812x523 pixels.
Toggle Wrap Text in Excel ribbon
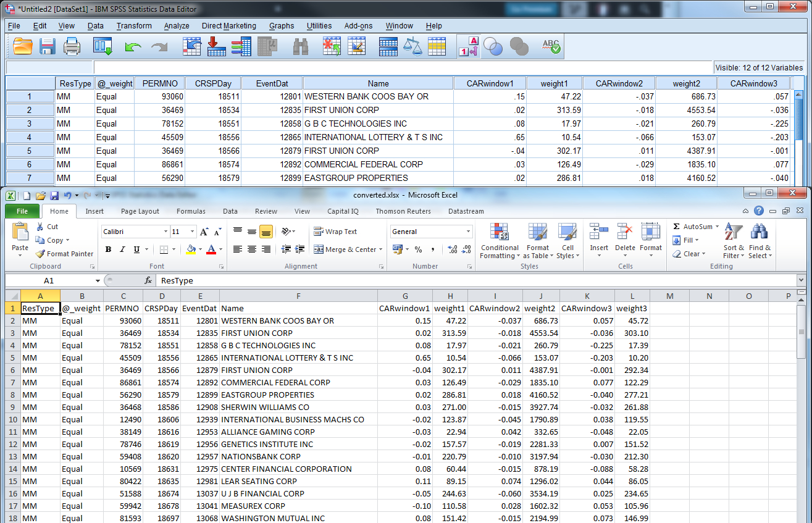(x=335, y=232)
